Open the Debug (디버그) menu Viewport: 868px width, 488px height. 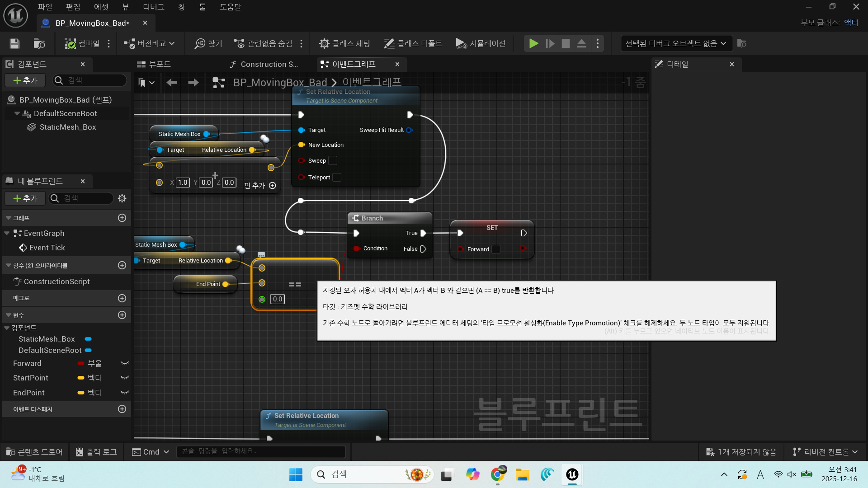tap(154, 7)
